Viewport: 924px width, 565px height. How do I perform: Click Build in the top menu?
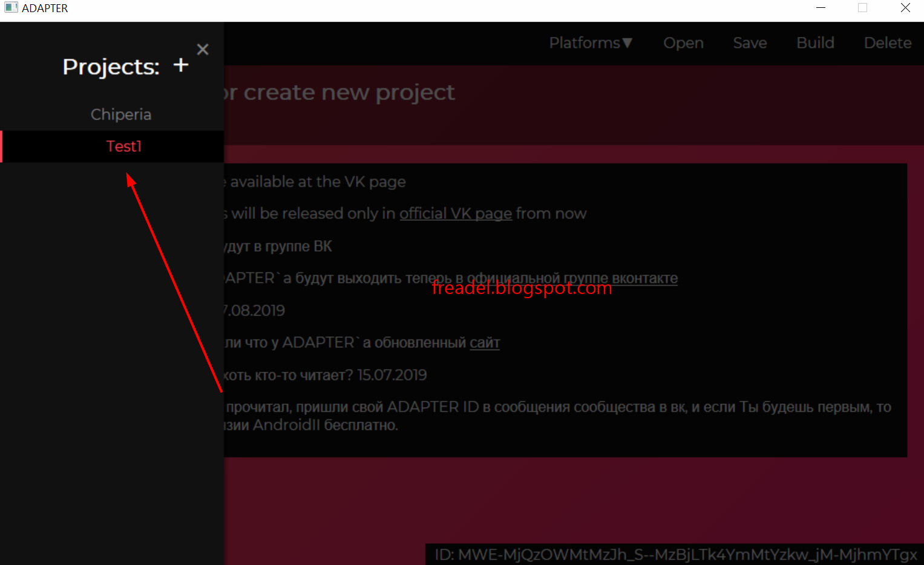point(815,43)
